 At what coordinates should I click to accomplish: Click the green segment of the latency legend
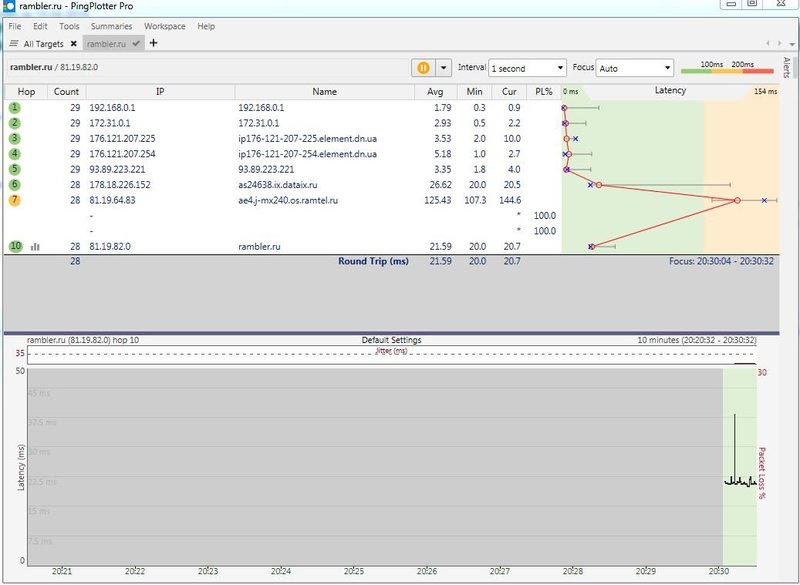(x=696, y=71)
